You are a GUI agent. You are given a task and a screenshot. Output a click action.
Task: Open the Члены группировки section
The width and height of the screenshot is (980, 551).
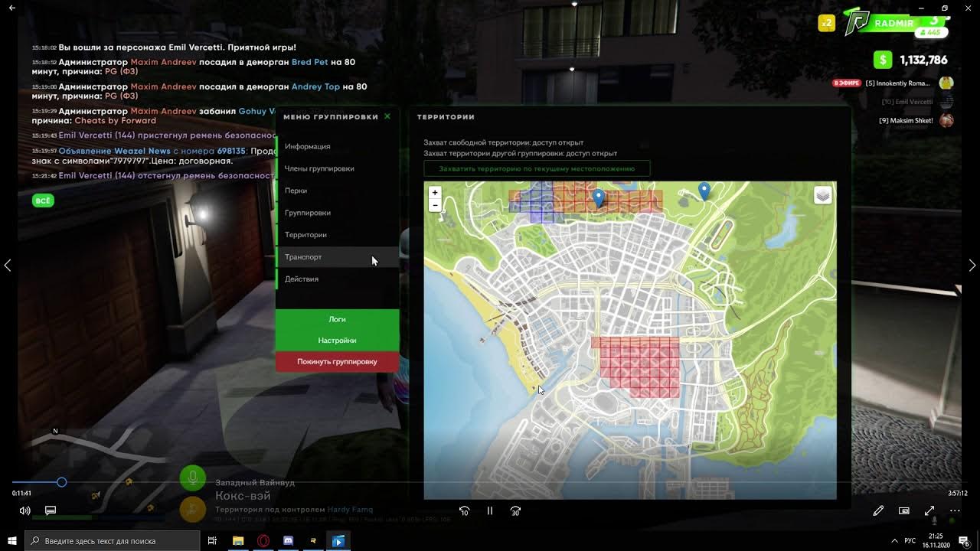[x=337, y=168]
